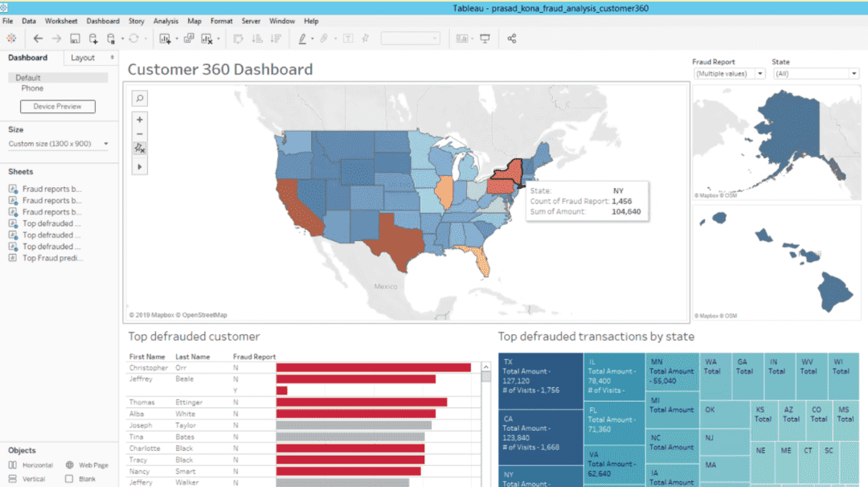Expand the map tools arrow
The height and width of the screenshot is (487, 868).
tap(139, 166)
